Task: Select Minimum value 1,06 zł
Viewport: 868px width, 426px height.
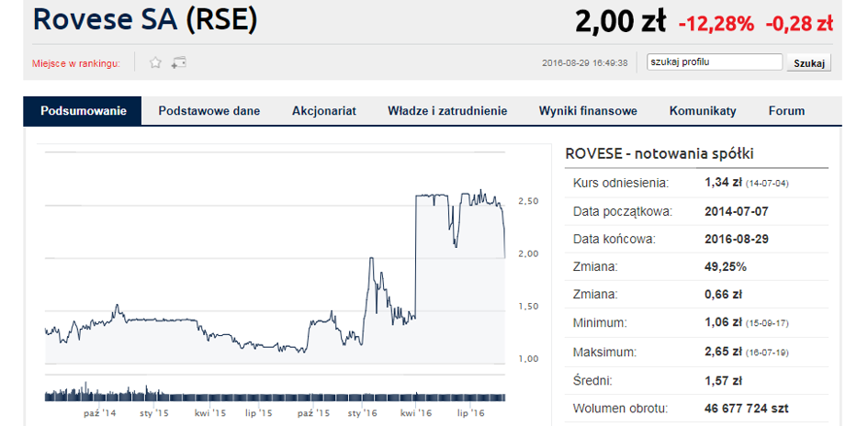Action: [723, 322]
